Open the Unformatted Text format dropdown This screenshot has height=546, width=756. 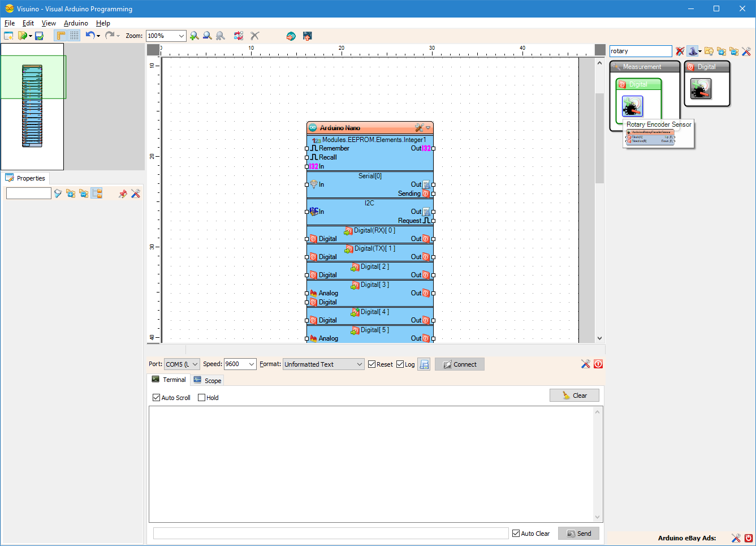[x=360, y=364]
